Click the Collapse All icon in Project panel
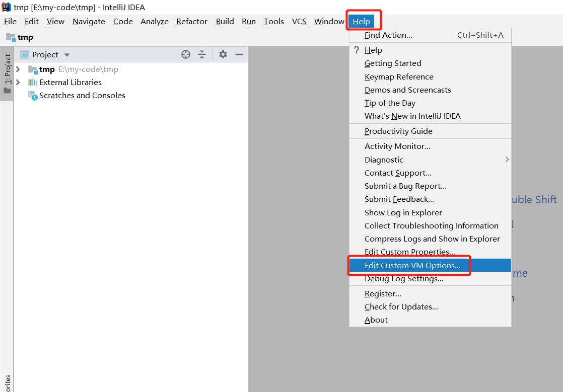Viewport: 563px width, 392px height. tap(202, 54)
